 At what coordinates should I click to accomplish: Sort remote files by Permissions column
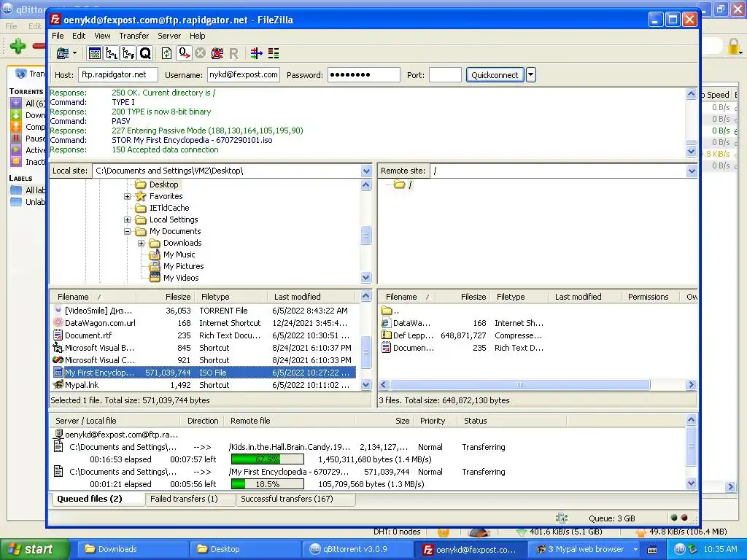tap(649, 297)
